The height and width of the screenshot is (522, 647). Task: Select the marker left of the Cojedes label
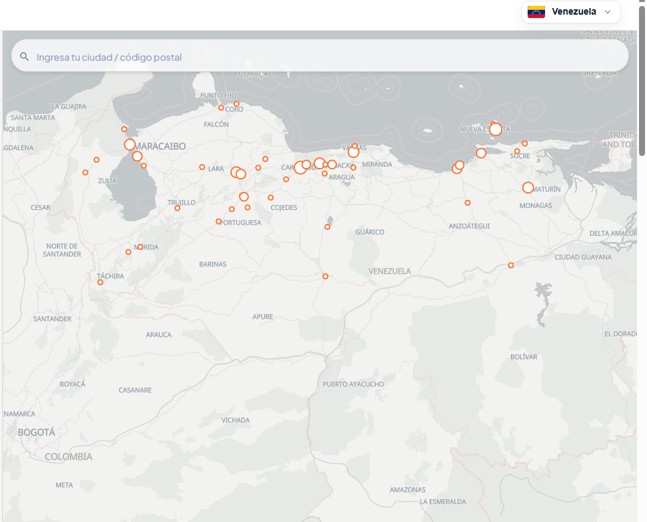click(271, 198)
